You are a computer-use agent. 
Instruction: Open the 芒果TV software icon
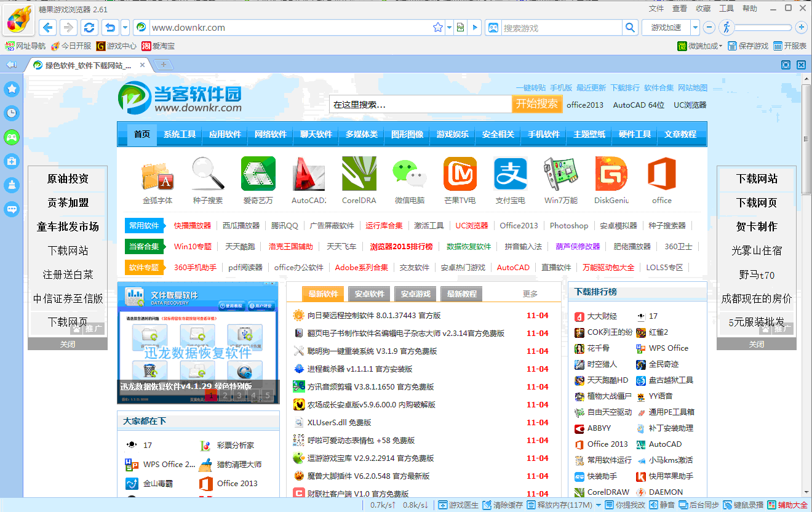460,174
